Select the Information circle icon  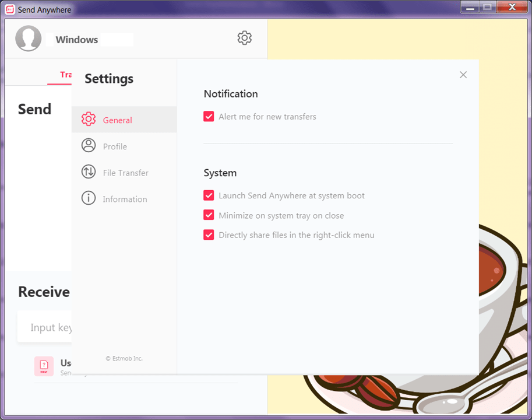(89, 198)
